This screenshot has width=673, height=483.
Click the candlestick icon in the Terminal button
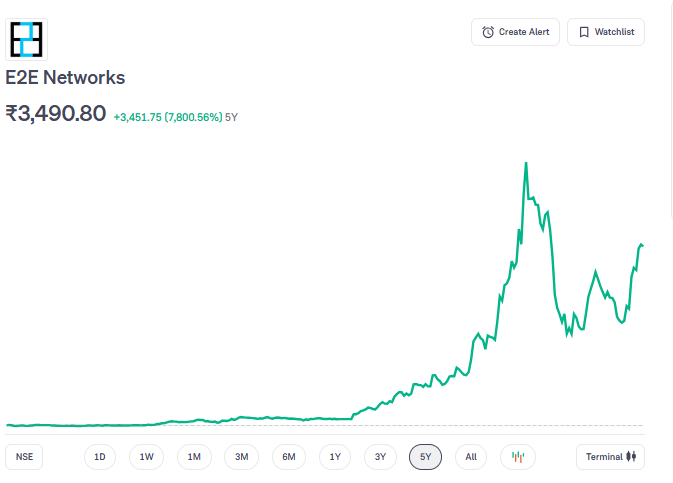(631, 457)
